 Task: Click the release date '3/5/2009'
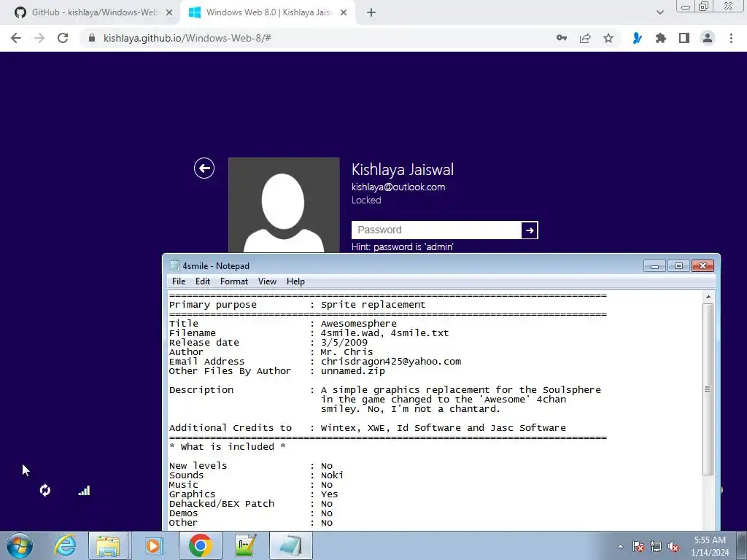pos(344,343)
